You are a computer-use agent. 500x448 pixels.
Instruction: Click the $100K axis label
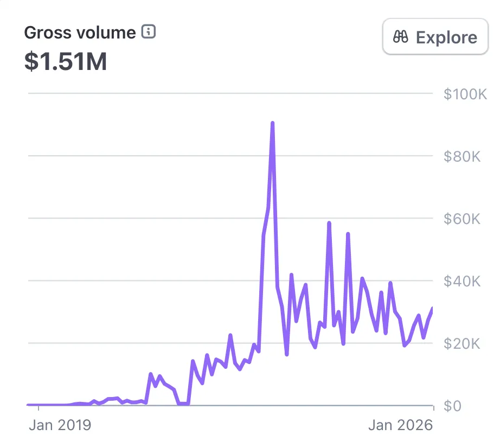(465, 94)
